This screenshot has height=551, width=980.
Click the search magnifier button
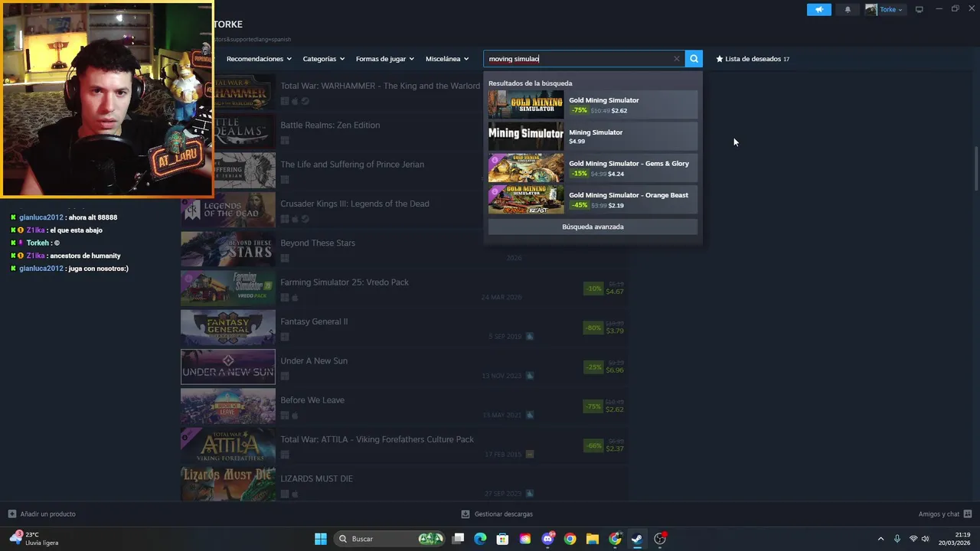[694, 59]
